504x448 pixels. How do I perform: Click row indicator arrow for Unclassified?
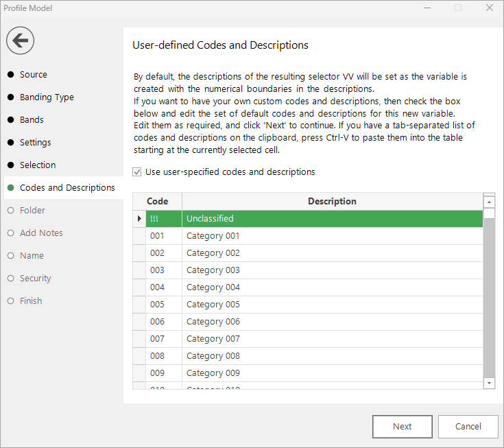tap(139, 219)
